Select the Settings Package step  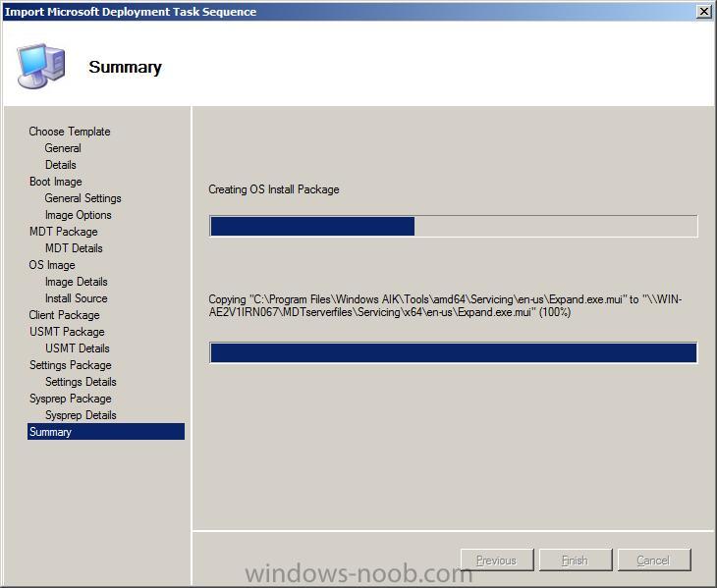(x=71, y=365)
